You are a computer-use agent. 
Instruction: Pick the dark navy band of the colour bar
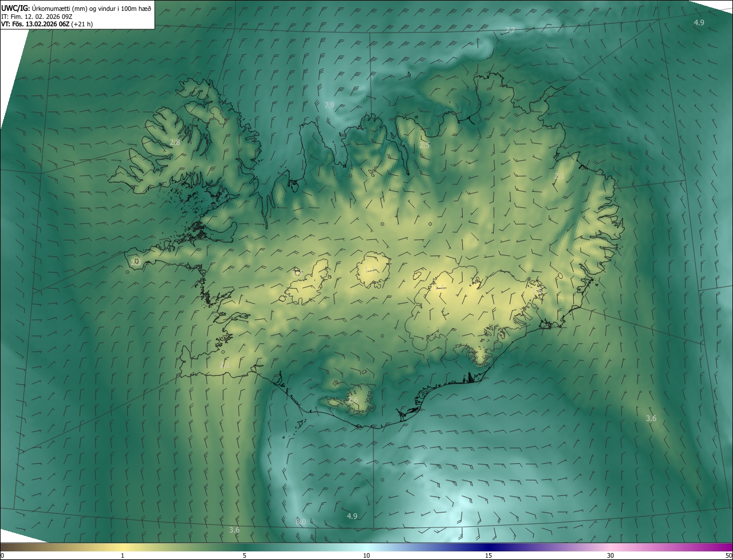[488, 547]
